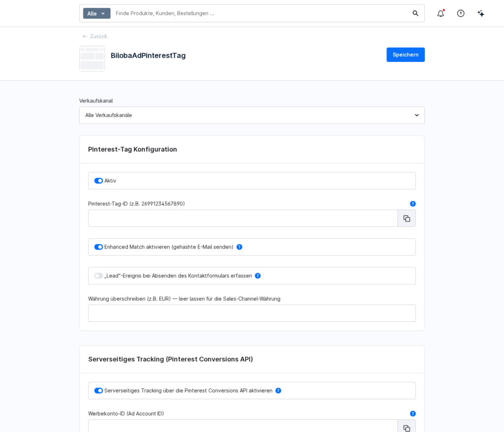
Task: Open the notifications bell
Action: click(441, 13)
